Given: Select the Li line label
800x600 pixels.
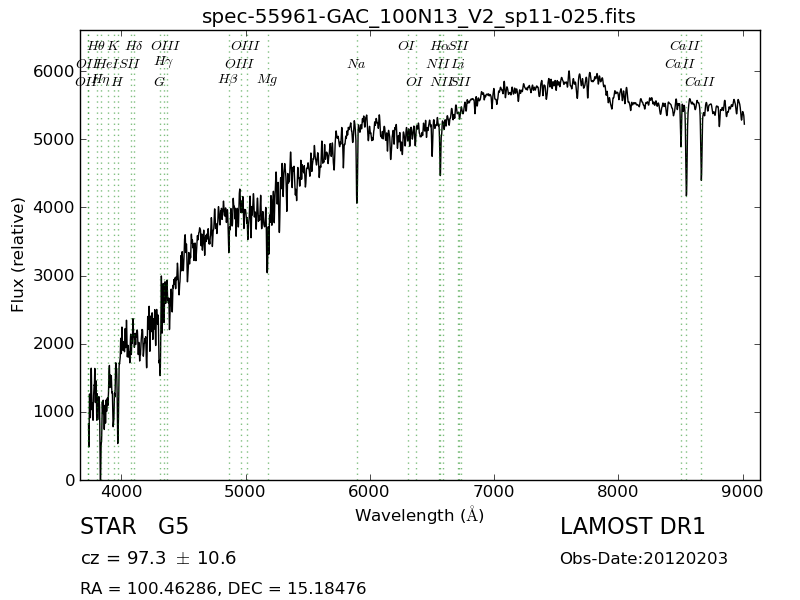Looking at the screenshot, I should pos(458,64).
